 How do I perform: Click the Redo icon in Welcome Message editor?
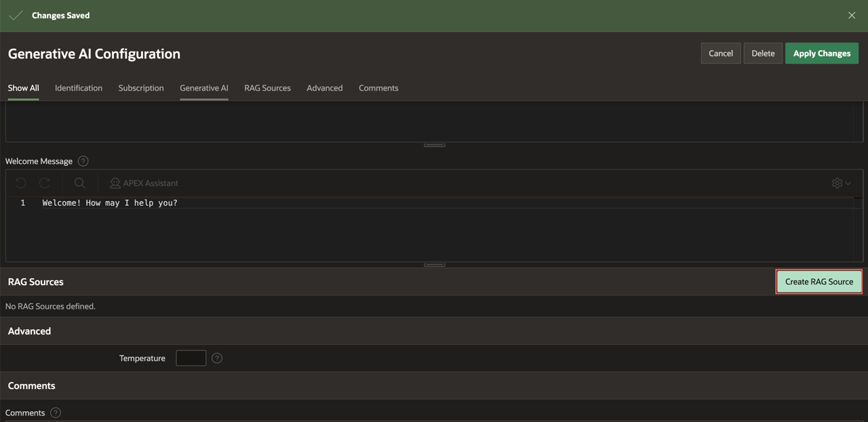[x=45, y=183]
